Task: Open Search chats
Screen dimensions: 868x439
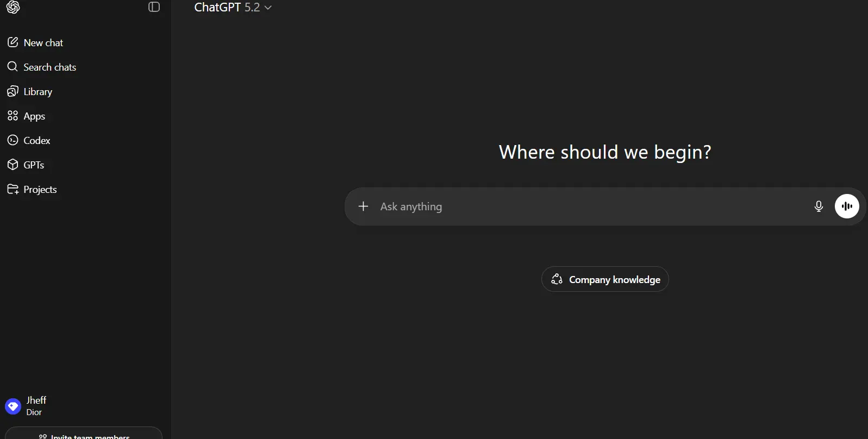Action: (x=42, y=67)
